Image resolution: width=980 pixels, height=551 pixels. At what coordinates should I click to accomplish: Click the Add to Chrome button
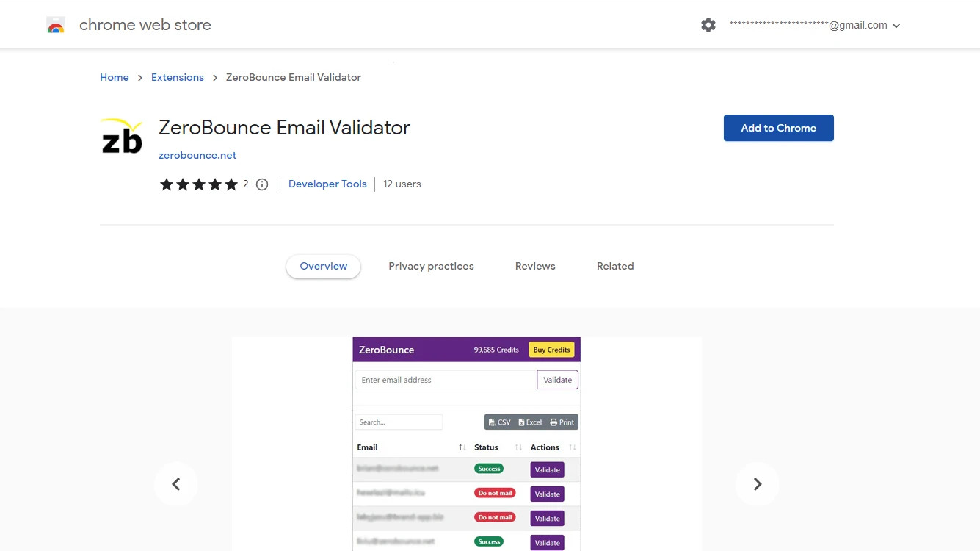778,127
